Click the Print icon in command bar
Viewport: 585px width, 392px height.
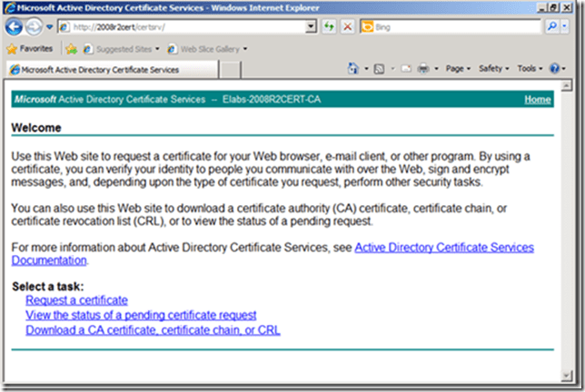[423, 69]
